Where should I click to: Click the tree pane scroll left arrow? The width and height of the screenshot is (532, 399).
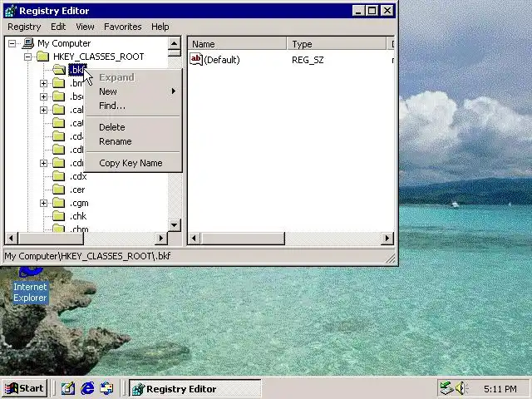[11, 239]
